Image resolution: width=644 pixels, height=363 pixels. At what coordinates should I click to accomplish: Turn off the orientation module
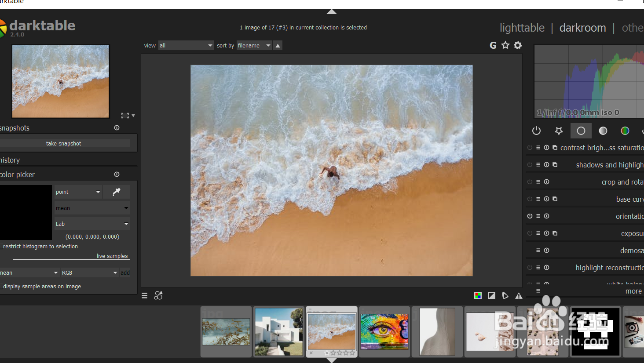pyautogui.click(x=530, y=216)
